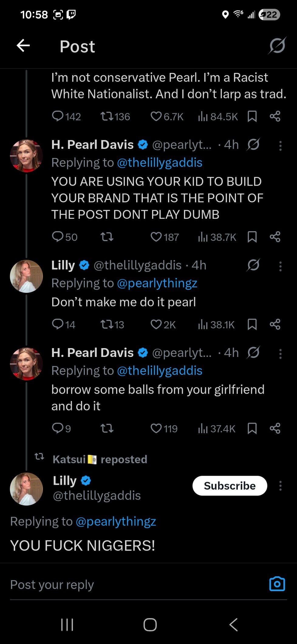Open Grok icon in the top header
The height and width of the screenshot is (644, 297).
277,46
